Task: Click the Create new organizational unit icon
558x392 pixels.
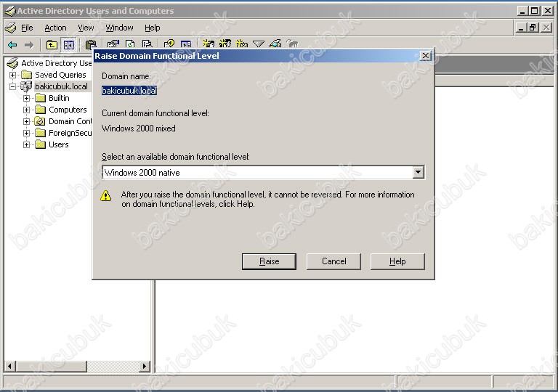Action: 242,44
